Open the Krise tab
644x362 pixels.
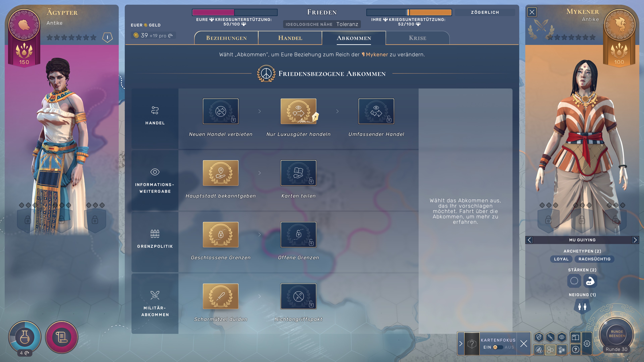pyautogui.click(x=417, y=38)
